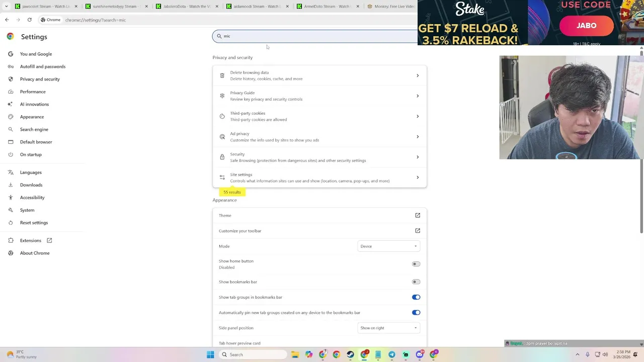Viewport: 644px width, 362px height.
Task: Click the Performance gauge icon
Action: pyautogui.click(x=10, y=92)
